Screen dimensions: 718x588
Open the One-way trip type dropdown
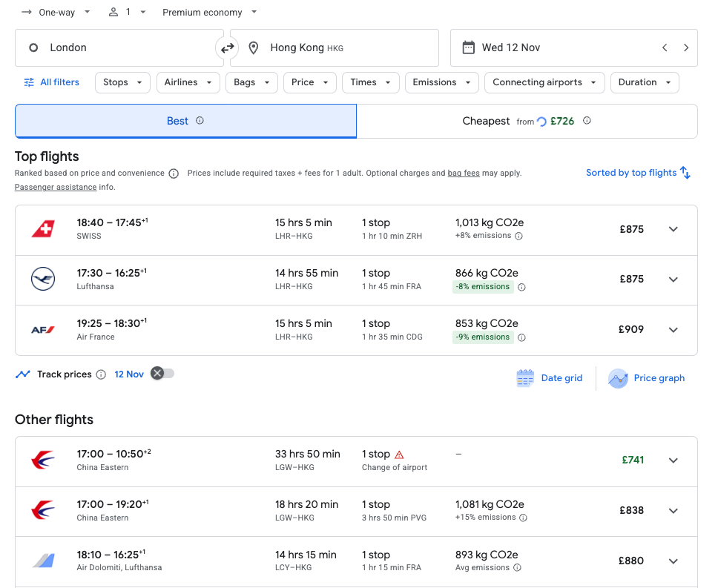[56, 13]
